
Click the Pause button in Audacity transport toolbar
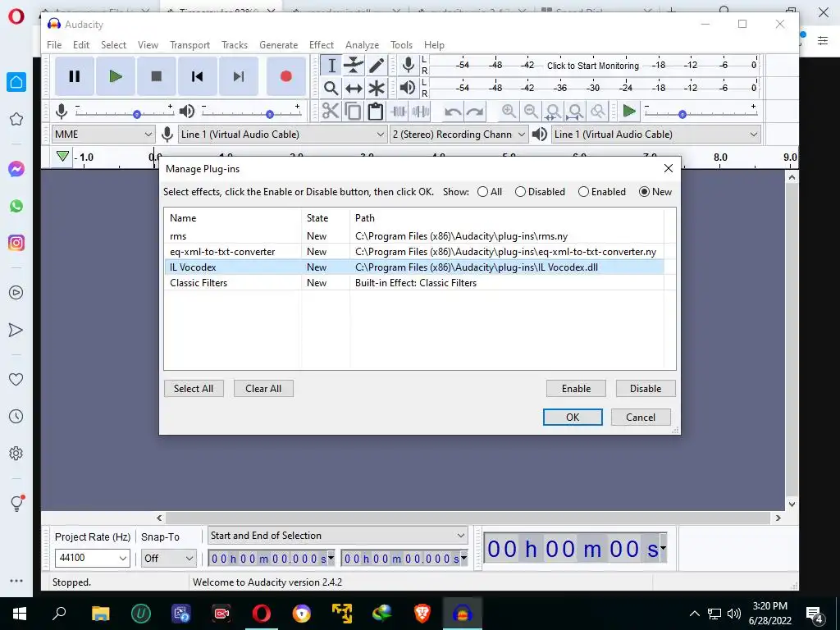pos(75,76)
